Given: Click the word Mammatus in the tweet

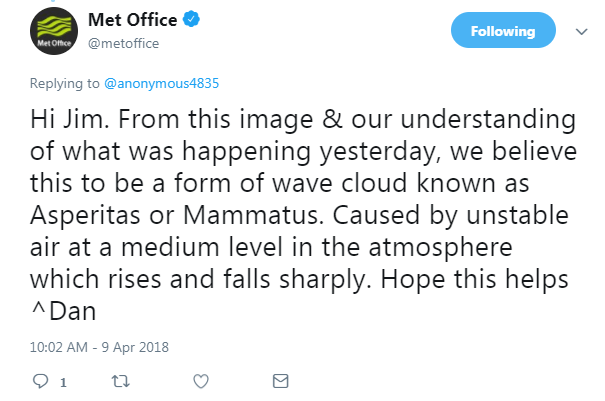Looking at the screenshot, I should coord(253,215).
